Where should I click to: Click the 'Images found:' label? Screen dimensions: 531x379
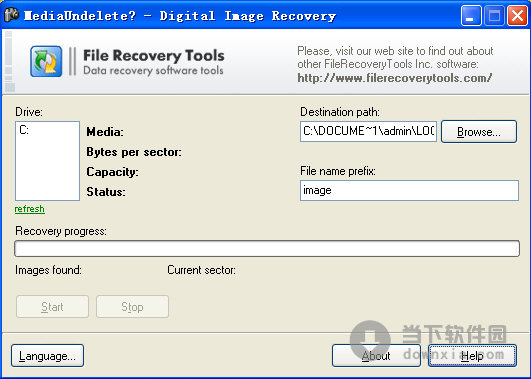(x=48, y=270)
